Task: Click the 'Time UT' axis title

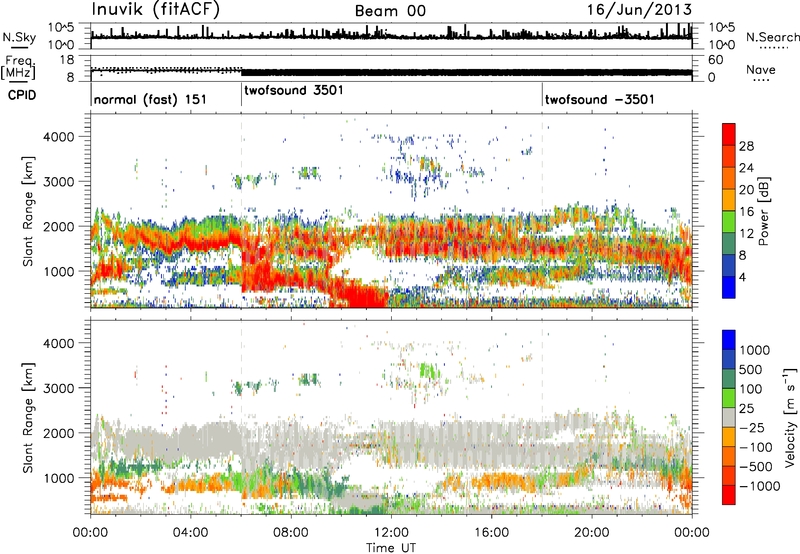Action: [x=391, y=547]
